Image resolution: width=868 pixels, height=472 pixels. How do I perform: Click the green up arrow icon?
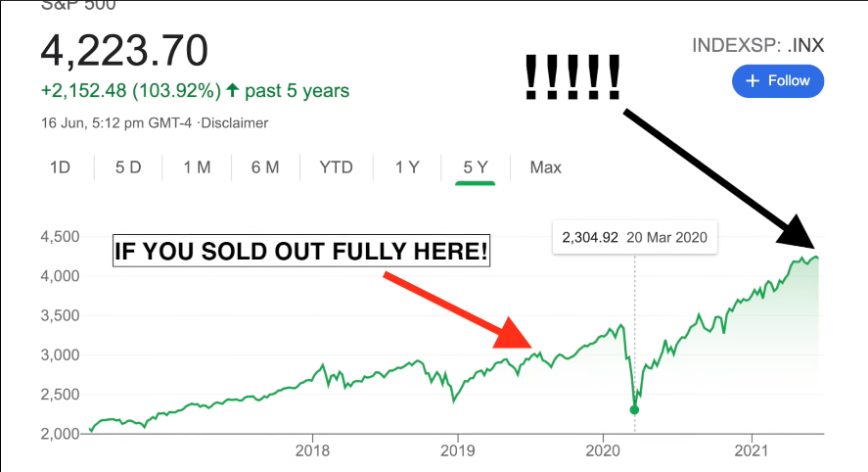232,91
